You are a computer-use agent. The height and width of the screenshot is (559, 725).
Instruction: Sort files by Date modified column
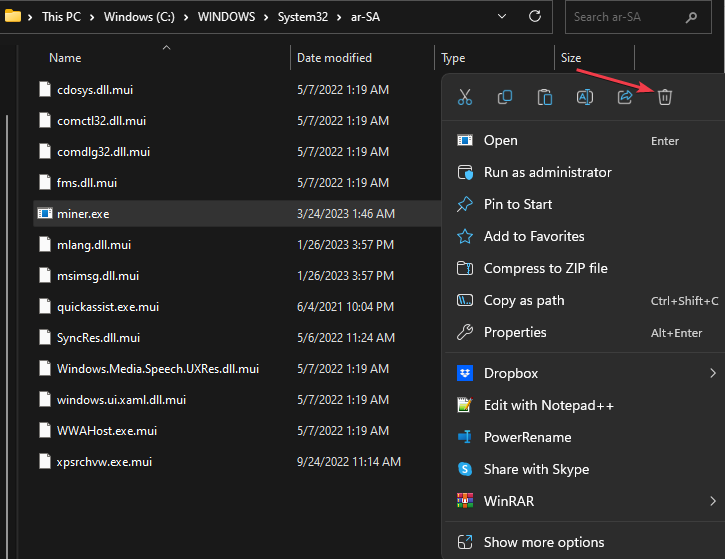pyautogui.click(x=334, y=58)
